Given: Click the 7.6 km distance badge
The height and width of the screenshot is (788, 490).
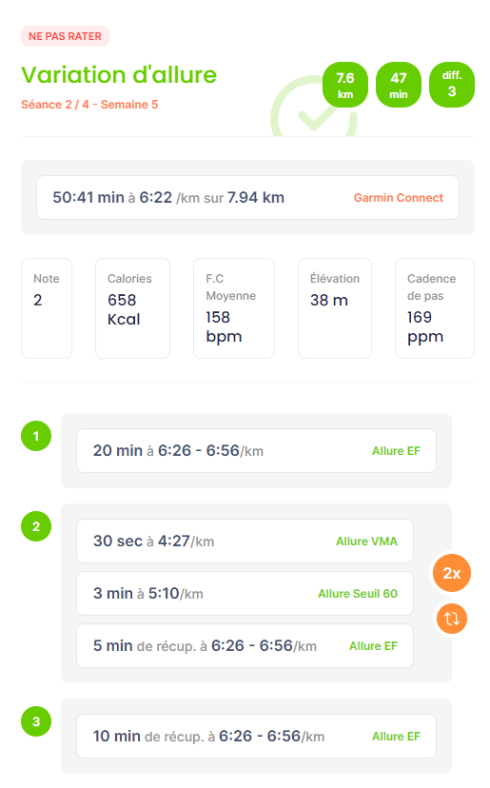Looking at the screenshot, I should pyautogui.click(x=345, y=85).
